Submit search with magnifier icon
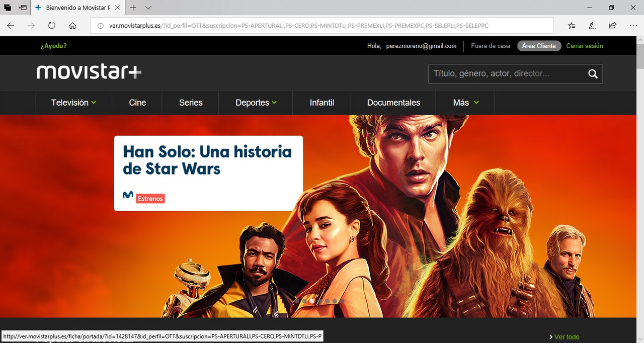The image size is (644, 343). pyautogui.click(x=593, y=74)
